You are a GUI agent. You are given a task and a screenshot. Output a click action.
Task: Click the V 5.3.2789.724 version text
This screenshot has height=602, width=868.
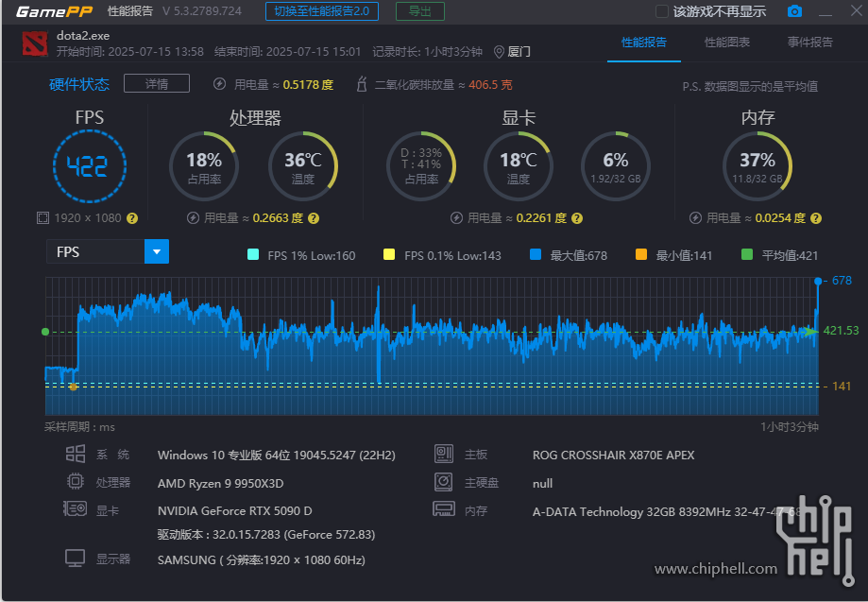pyautogui.click(x=202, y=11)
